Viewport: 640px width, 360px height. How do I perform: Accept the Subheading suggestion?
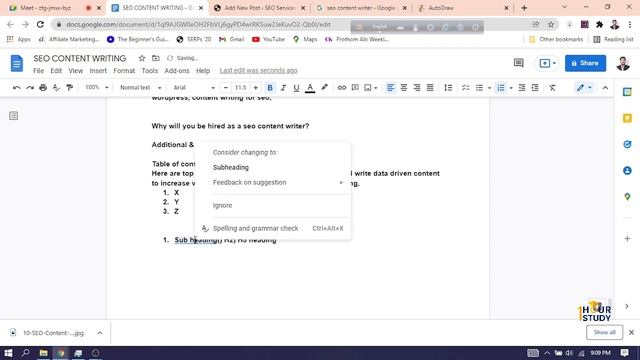[231, 167]
